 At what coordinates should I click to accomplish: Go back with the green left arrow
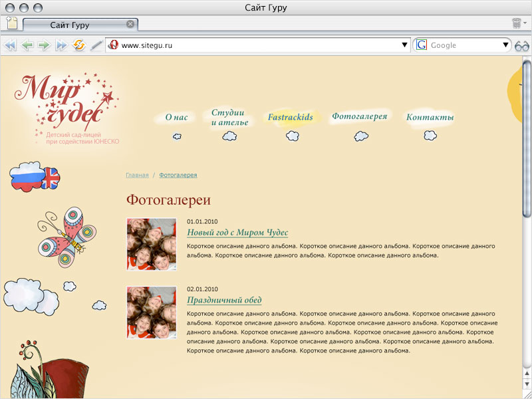[27, 45]
